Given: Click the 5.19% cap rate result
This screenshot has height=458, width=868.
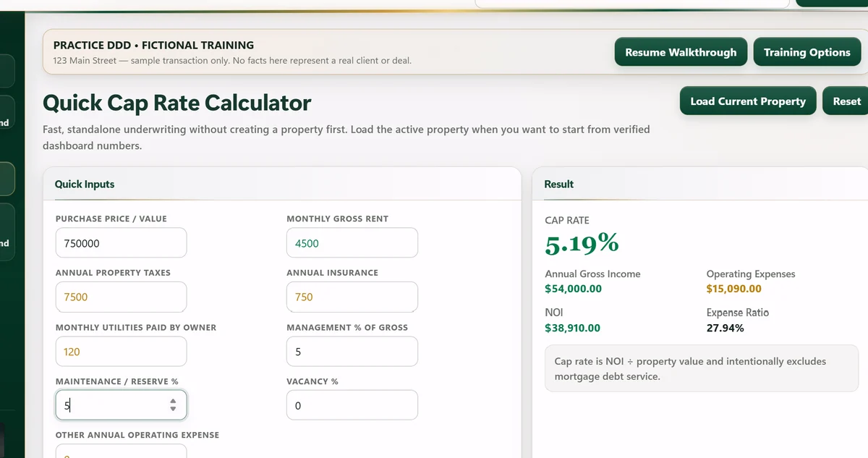Looking at the screenshot, I should (582, 245).
